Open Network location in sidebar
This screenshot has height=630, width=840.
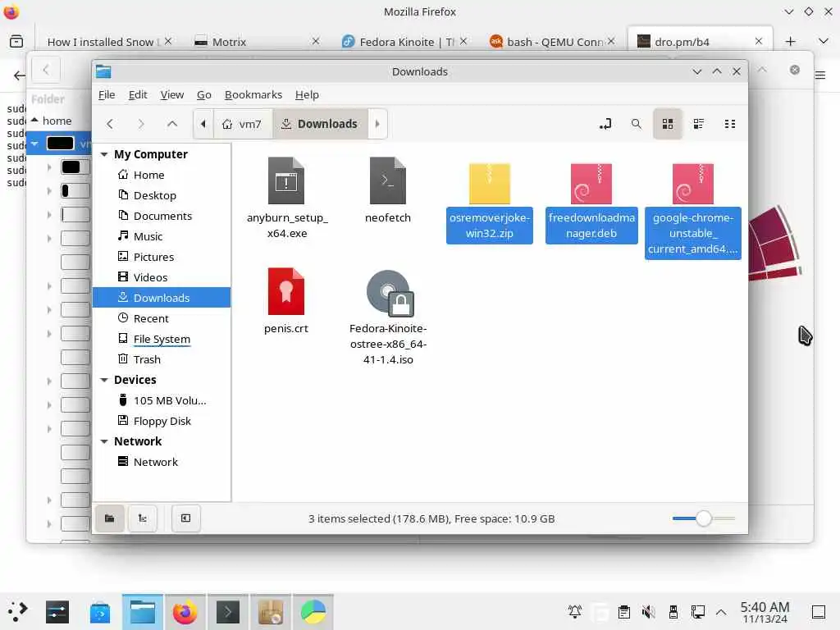[x=162, y=462]
